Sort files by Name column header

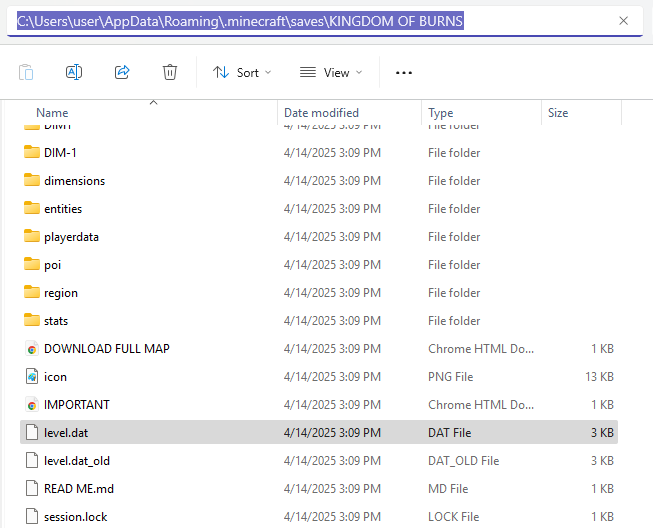52,113
